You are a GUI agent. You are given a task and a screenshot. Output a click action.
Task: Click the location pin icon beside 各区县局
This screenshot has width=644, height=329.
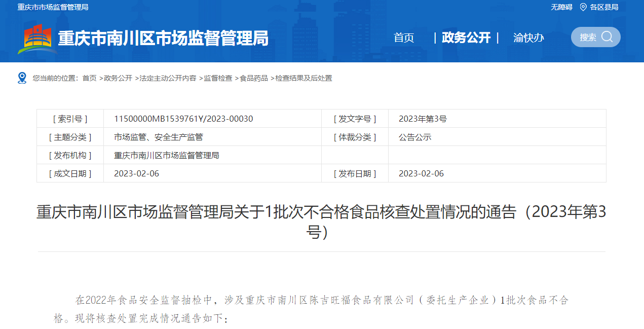[583, 7]
